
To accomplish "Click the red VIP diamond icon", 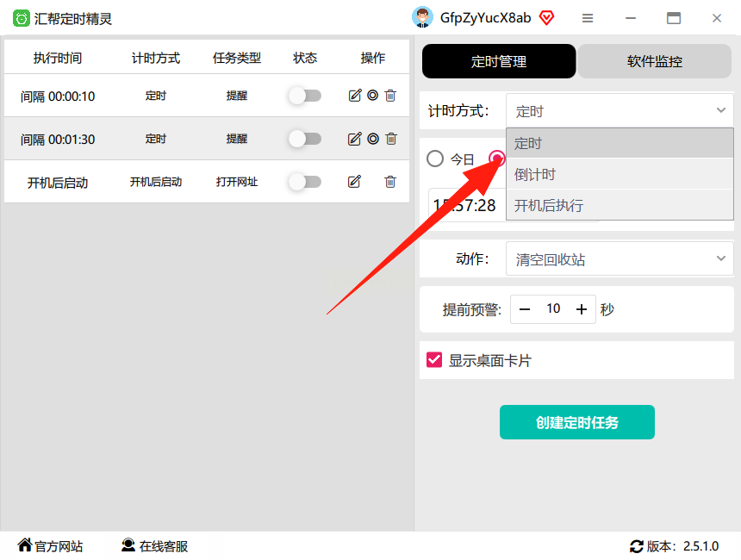I will pos(547,18).
